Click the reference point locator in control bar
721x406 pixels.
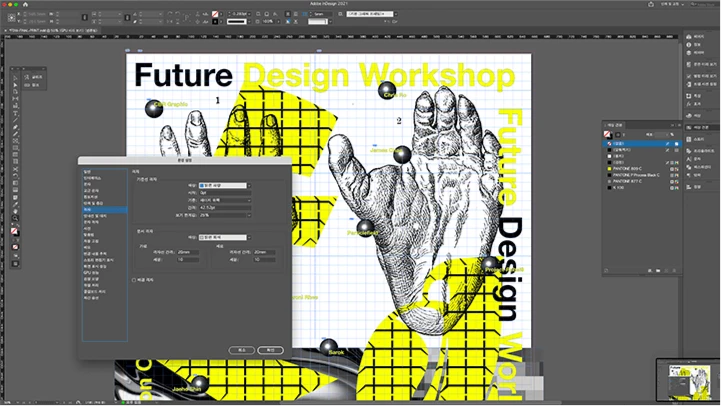[x=11, y=17]
